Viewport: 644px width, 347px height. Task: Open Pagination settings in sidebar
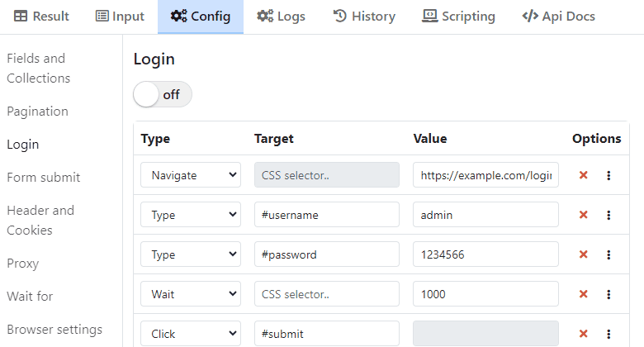coord(37,111)
